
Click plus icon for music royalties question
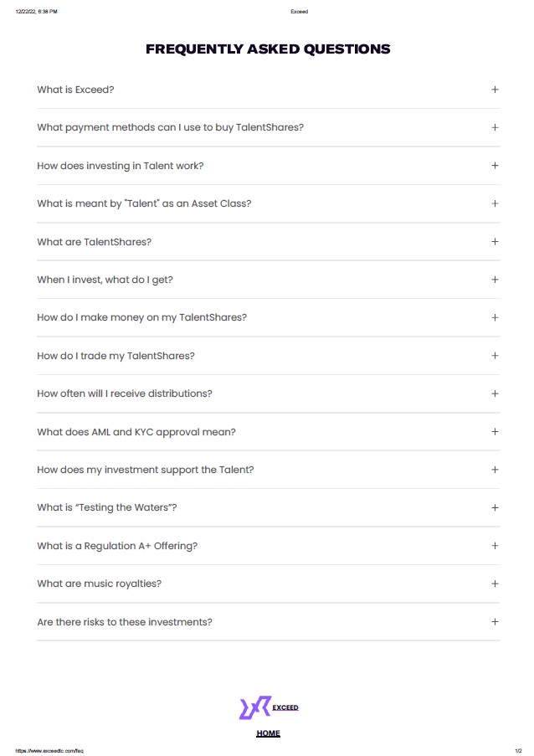pos(495,584)
